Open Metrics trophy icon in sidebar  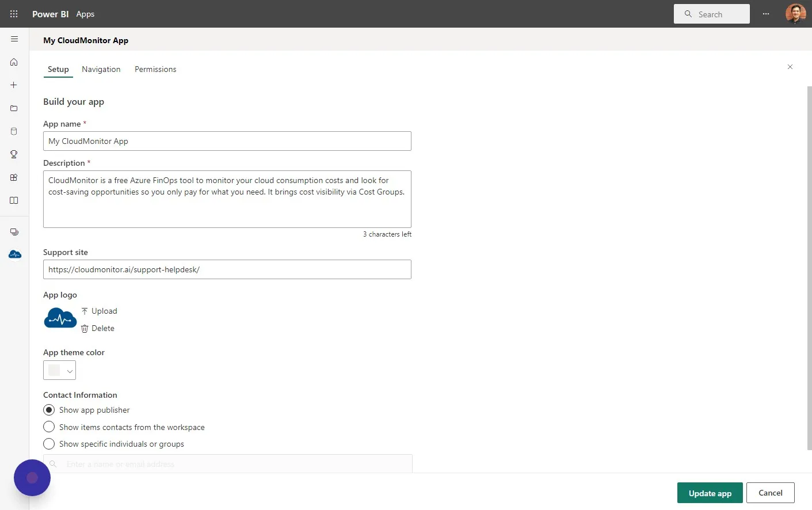(x=14, y=154)
